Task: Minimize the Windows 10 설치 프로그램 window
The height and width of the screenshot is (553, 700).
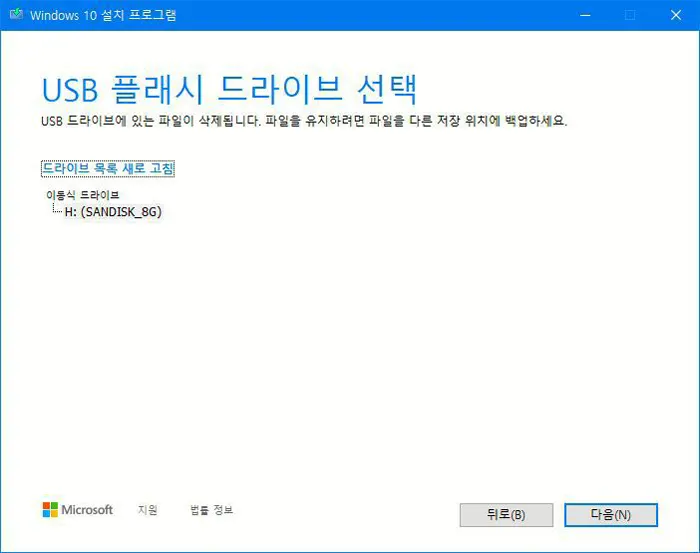Action: pos(585,15)
